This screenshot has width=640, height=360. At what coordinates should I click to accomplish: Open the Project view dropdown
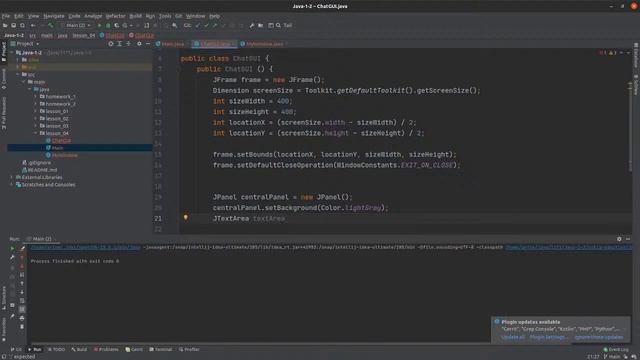[x=25, y=44]
